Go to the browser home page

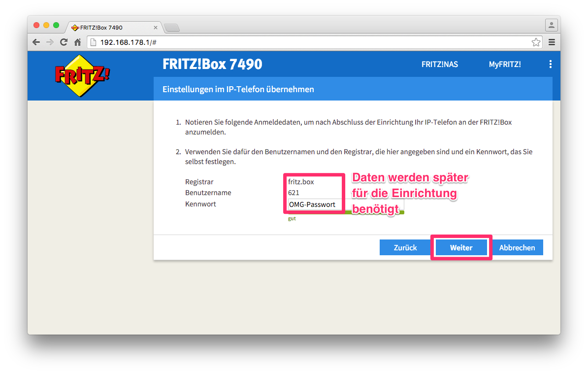(77, 42)
